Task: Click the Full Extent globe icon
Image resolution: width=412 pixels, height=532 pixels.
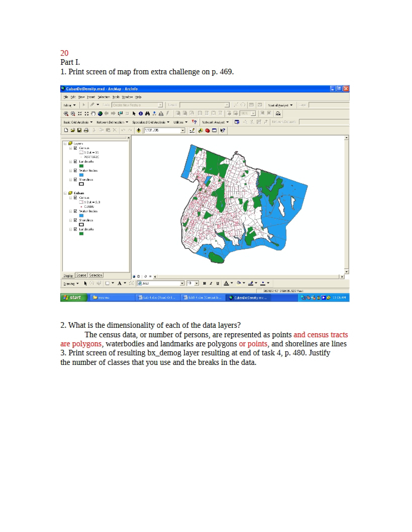Action: pyautogui.click(x=100, y=114)
